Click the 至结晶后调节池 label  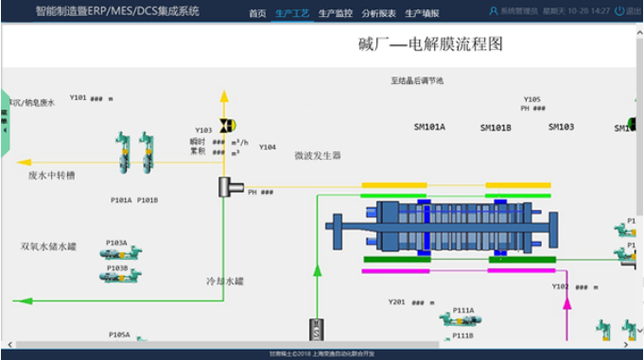coord(417,80)
